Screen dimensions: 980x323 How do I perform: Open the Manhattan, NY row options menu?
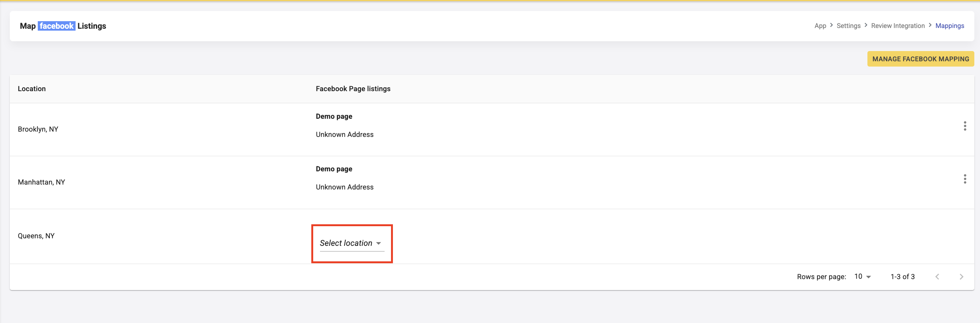[965, 179]
